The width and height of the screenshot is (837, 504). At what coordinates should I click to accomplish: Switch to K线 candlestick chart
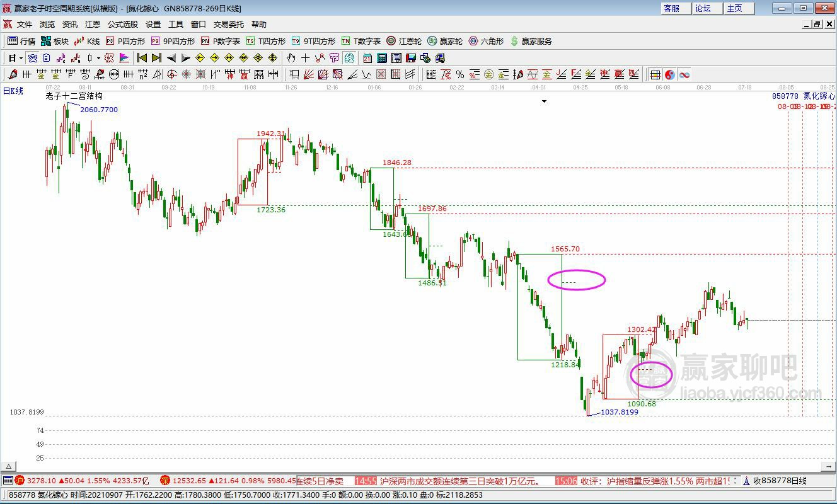(x=87, y=41)
